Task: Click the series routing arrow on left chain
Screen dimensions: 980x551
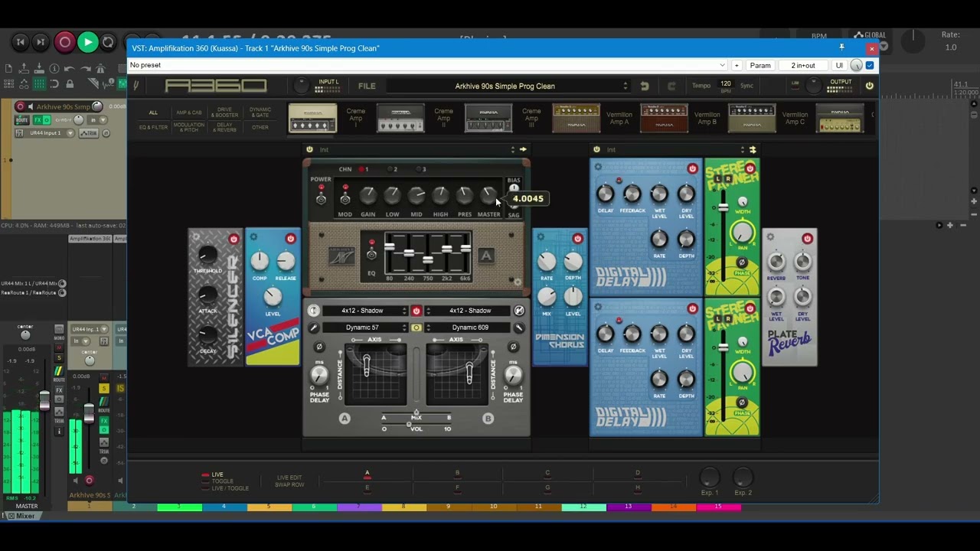Action: pyautogui.click(x=523, y=149)
